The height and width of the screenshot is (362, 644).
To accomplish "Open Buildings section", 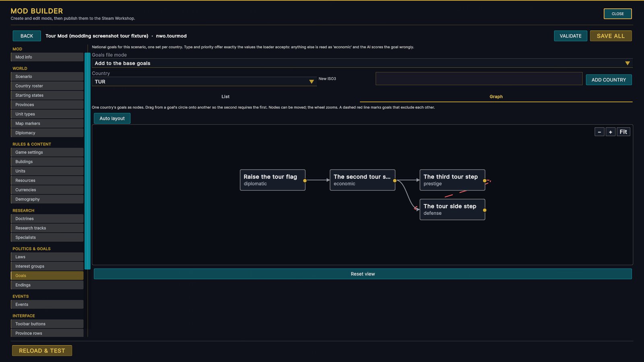I will click(x=47, y=162).
